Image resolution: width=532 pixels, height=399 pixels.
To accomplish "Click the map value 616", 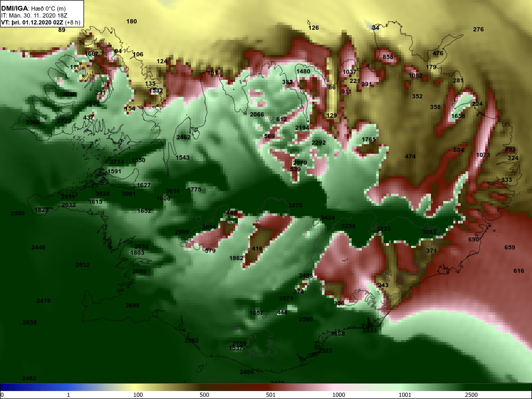I will pyautogui.click(x=519, y=271).
